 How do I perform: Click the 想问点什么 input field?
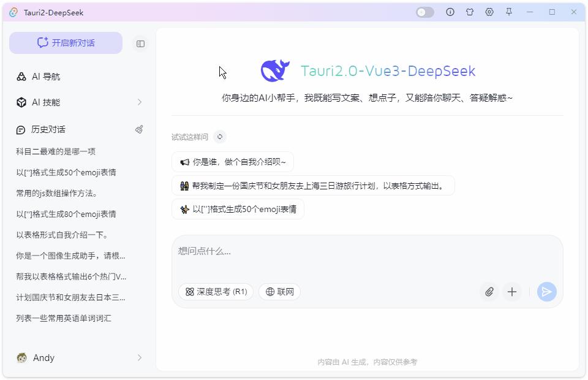tap(306, 251)
